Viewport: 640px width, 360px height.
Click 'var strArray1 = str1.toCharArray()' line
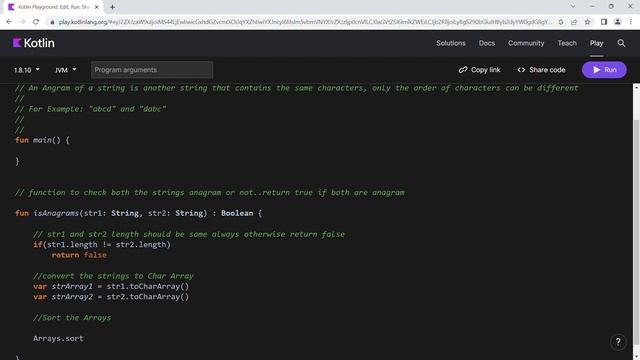[111, 287]
